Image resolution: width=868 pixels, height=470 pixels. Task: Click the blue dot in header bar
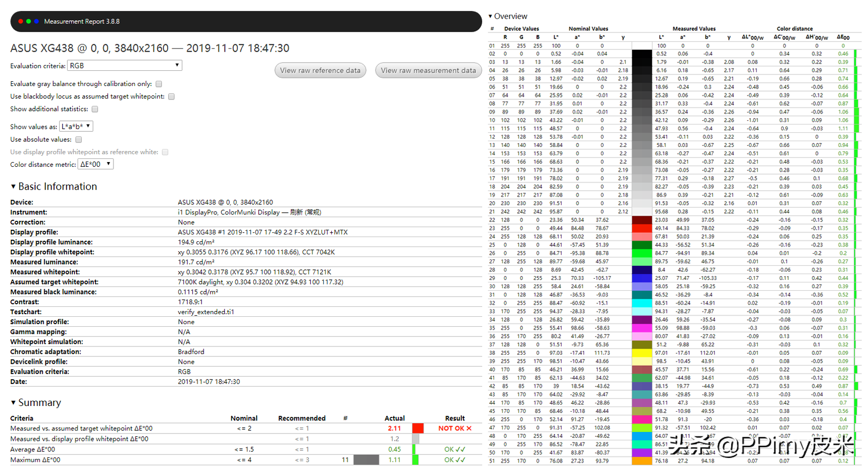pyautogui.click(x=36, y=21)
